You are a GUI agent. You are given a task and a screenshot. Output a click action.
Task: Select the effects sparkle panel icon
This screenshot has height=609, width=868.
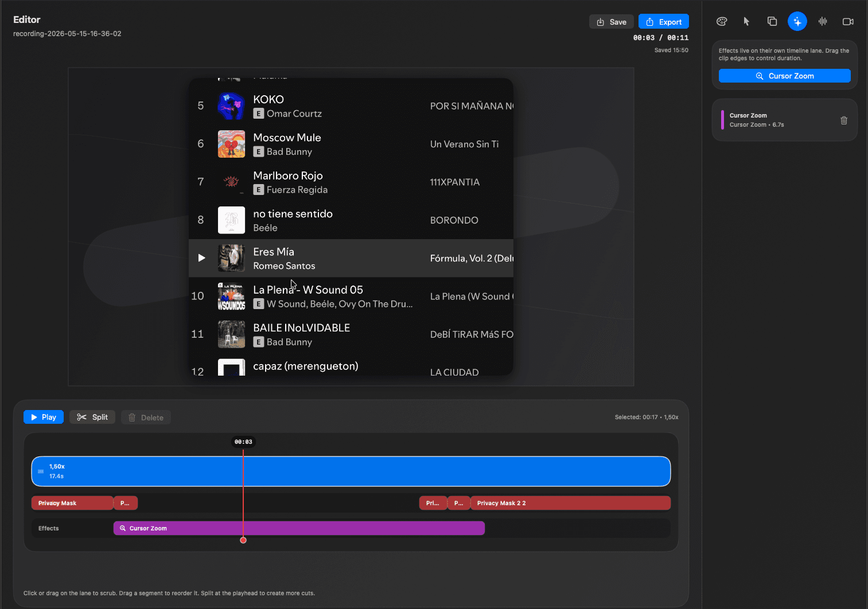(797, 22)
